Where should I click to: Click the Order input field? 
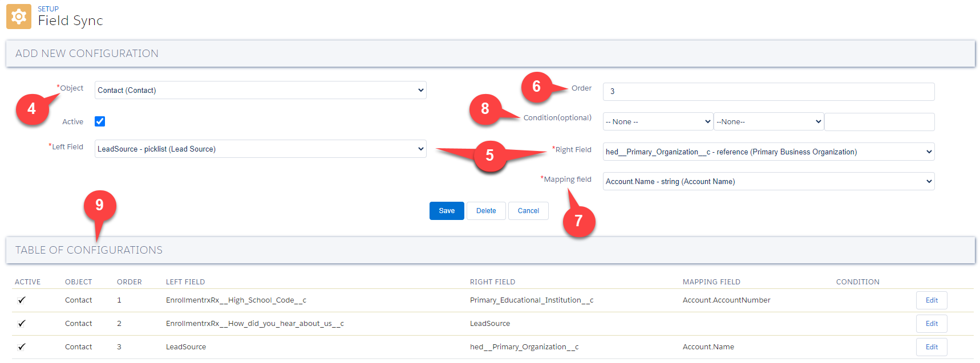pos(768,91)
